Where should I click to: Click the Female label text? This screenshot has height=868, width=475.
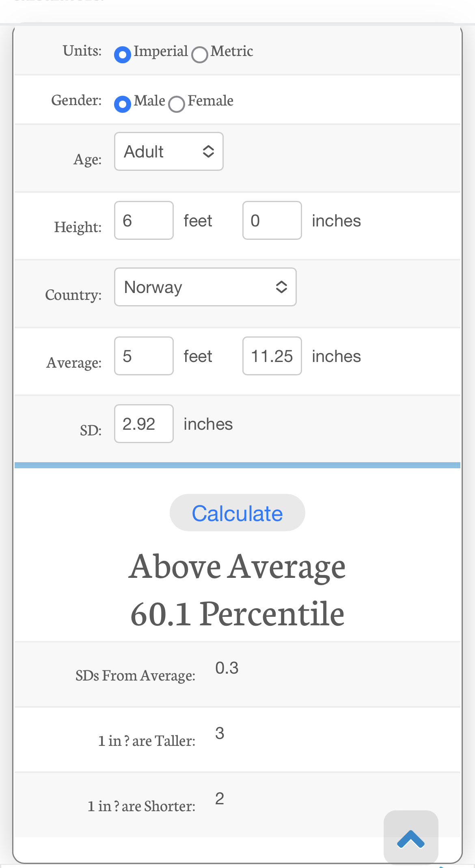210,101
